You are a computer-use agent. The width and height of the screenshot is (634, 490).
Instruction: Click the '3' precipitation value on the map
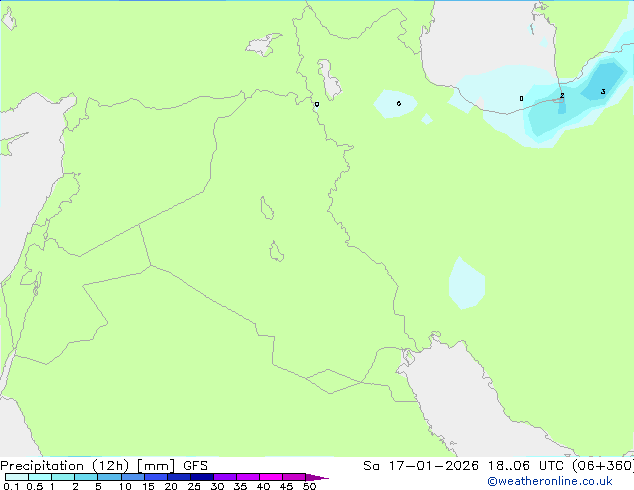tap(603, 92)
